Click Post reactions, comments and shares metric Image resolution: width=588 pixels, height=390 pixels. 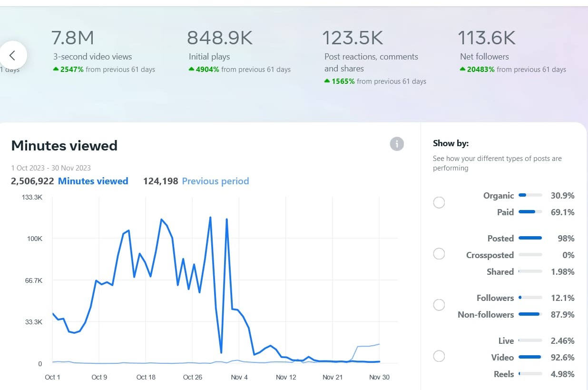pyautogui.click(x=371, y=62)
